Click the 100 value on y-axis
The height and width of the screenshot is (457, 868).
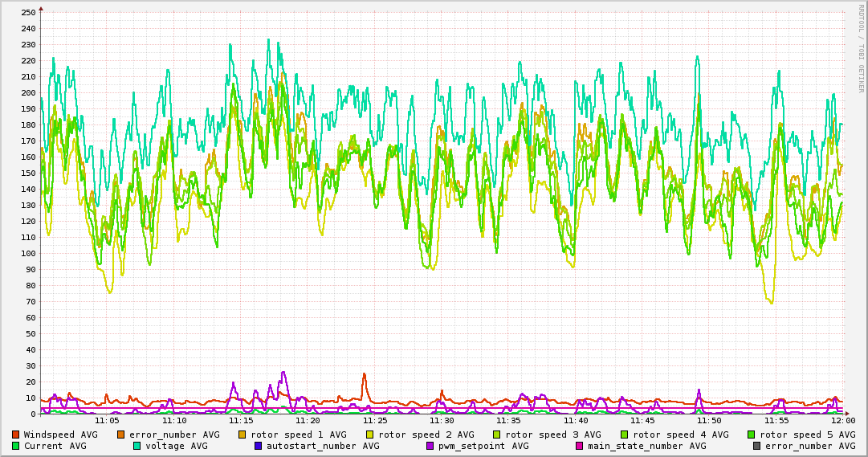click(x=28, y=253)
